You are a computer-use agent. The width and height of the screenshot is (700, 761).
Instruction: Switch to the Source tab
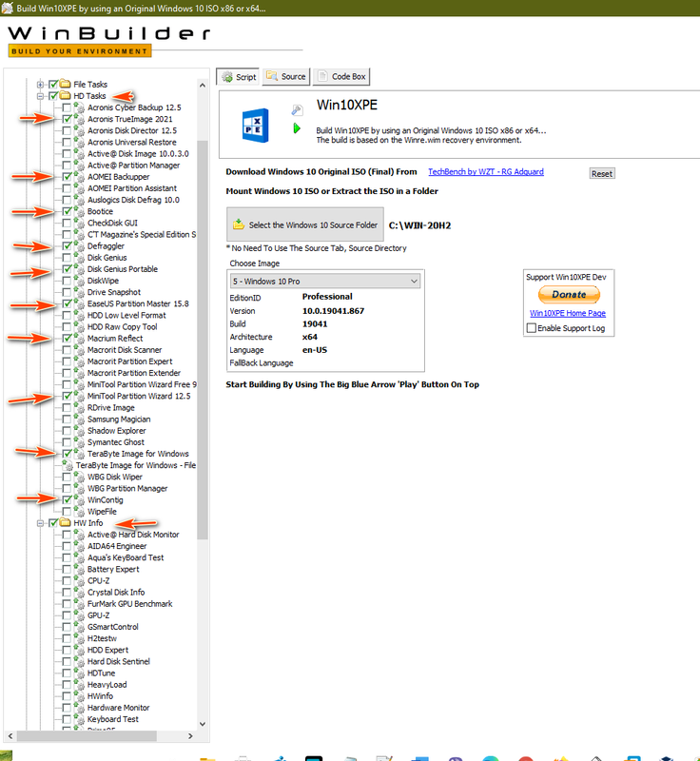[286, 77]
